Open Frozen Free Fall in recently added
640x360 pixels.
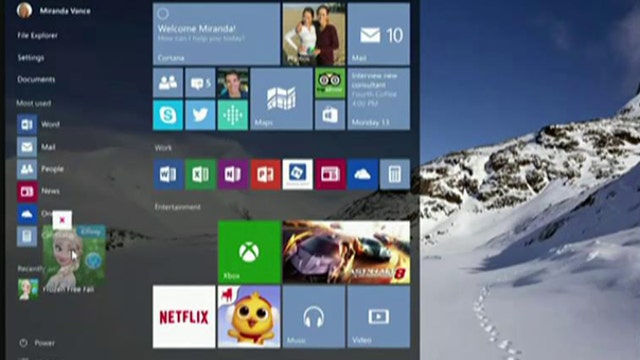click(56, 289)
